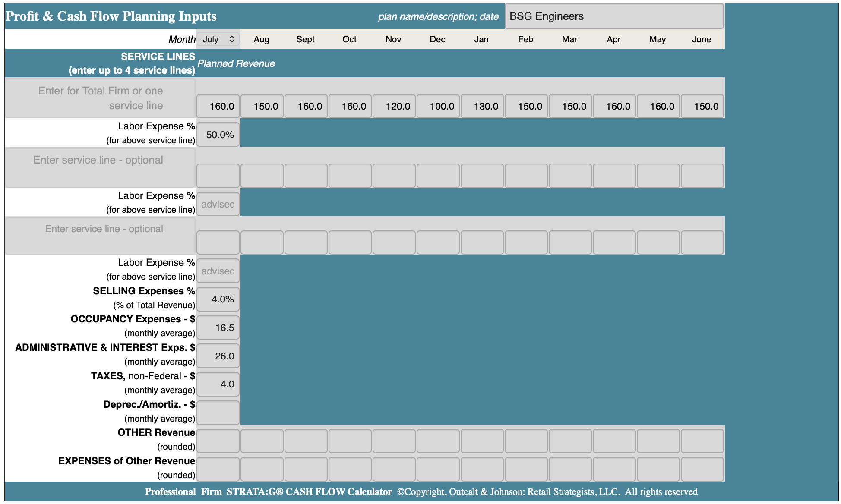This screenshot has height=504, width=841.
Task: Open the July starting month dropdown
Action: click(218, 39)
